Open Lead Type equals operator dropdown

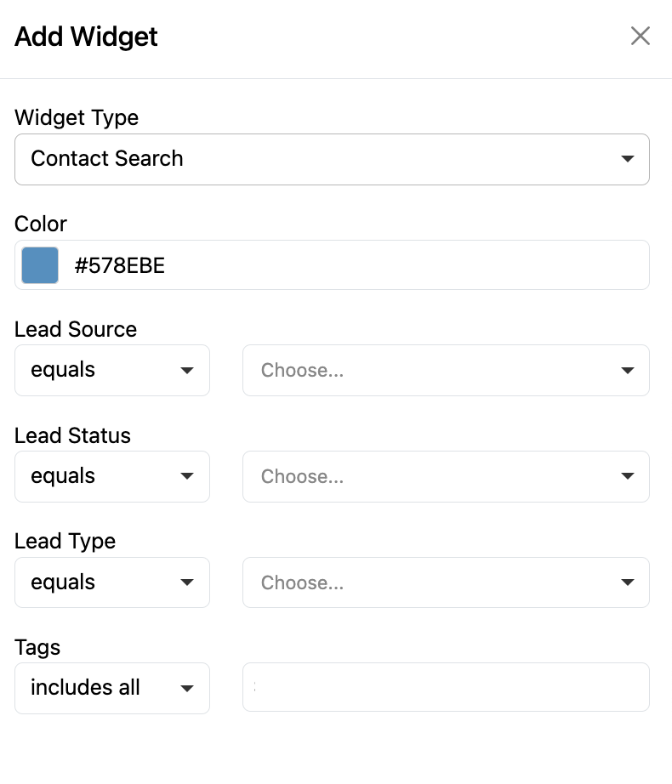click(x=111, y=582)
